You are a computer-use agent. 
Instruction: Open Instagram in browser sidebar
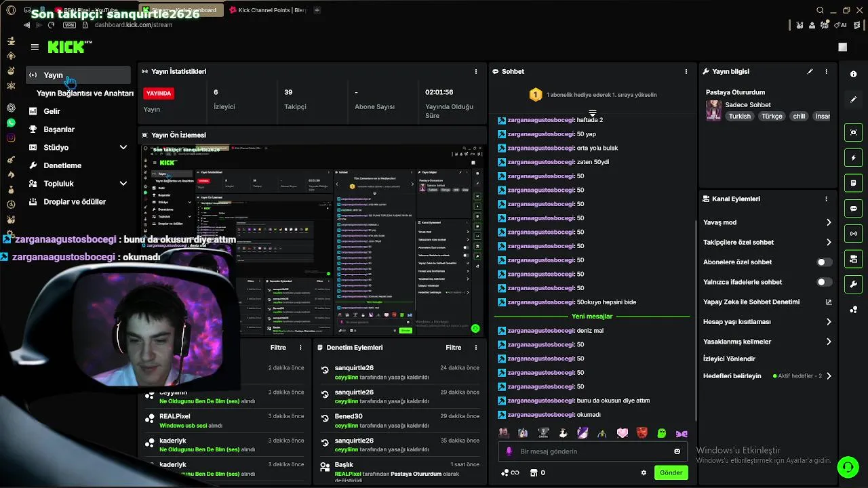click(x=11, y=138)
